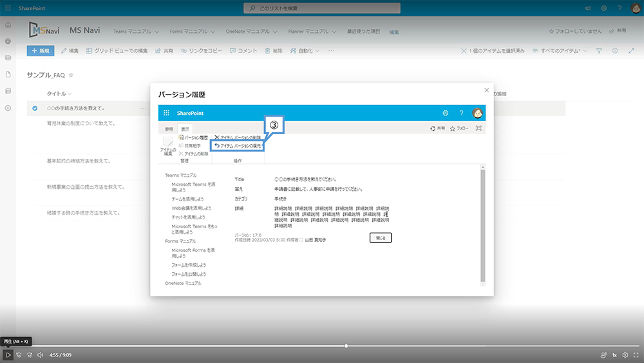Open the files page icon in left rail

point(8,74)
